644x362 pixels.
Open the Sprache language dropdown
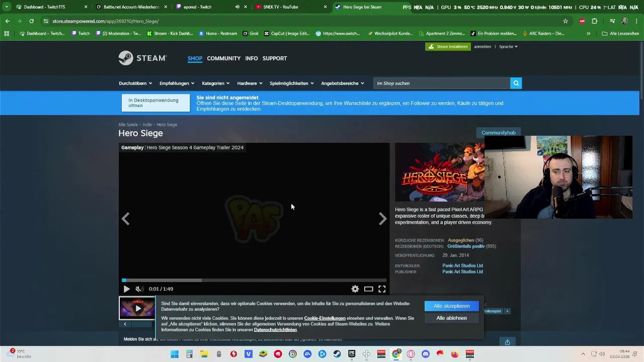(508, 47)
